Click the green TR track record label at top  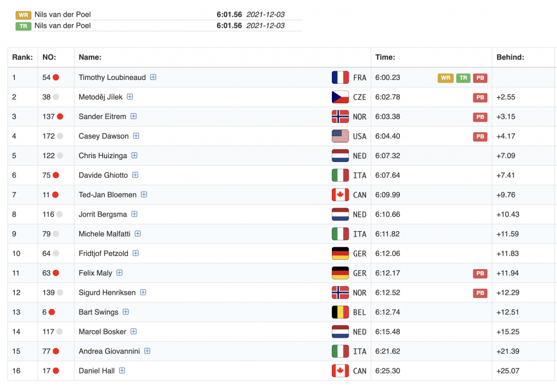coord(23,26)
